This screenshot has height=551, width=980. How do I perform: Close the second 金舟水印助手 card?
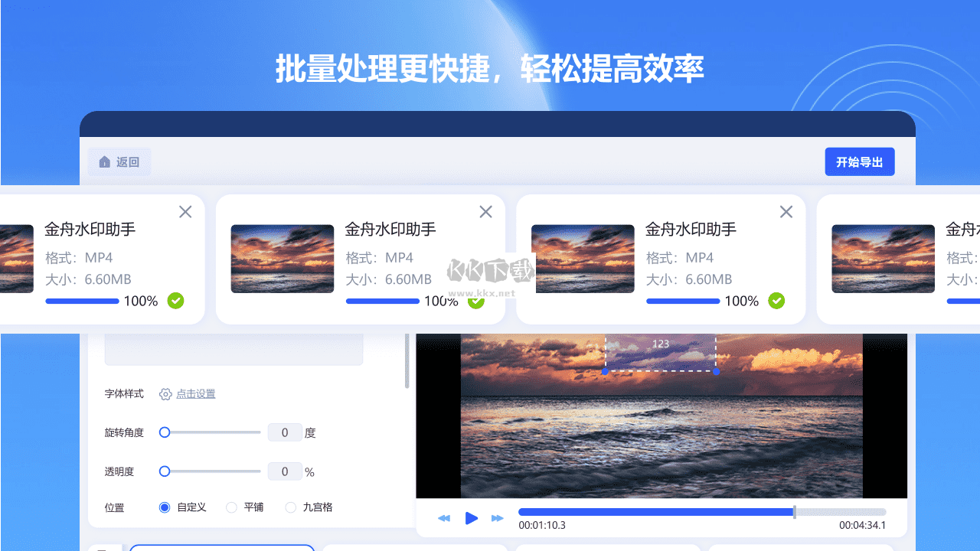[x=485, y=211]
